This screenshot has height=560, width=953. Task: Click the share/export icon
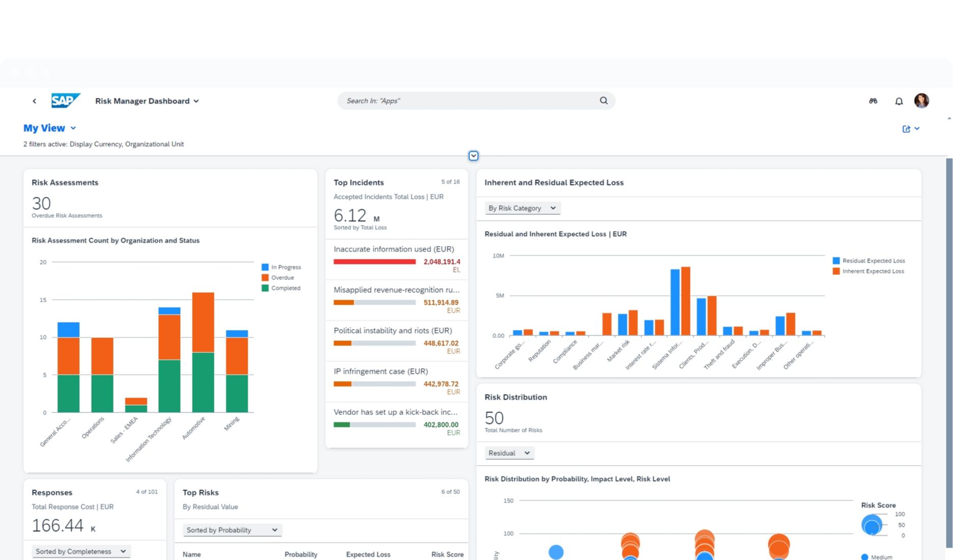(x=906, y=129)
